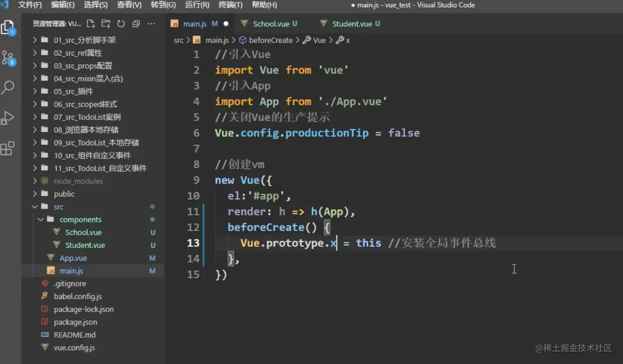Click the Babel icon beside babel.config.js
Image resolution: width=623 pixels, height=364 pixels.
point(45,296)
